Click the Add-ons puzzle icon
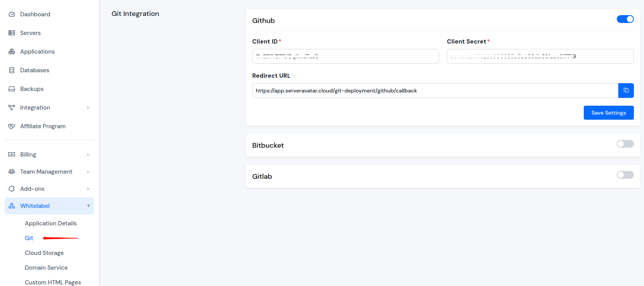 [x=12, y=189]
